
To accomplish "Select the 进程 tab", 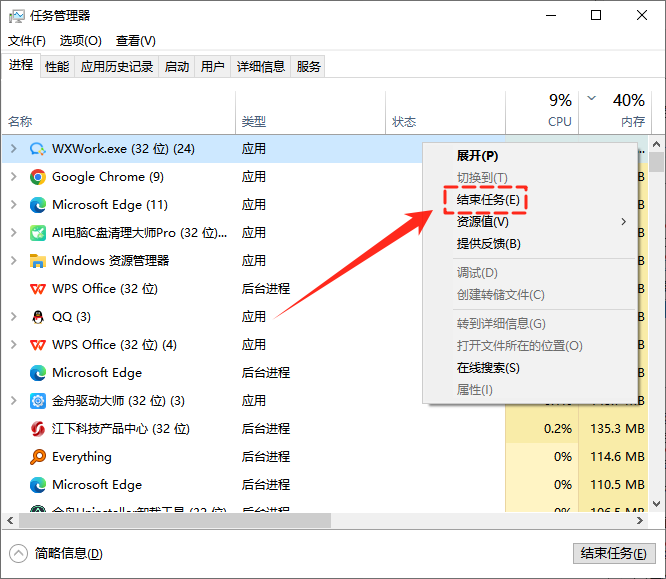I will [x=21, y=65].
